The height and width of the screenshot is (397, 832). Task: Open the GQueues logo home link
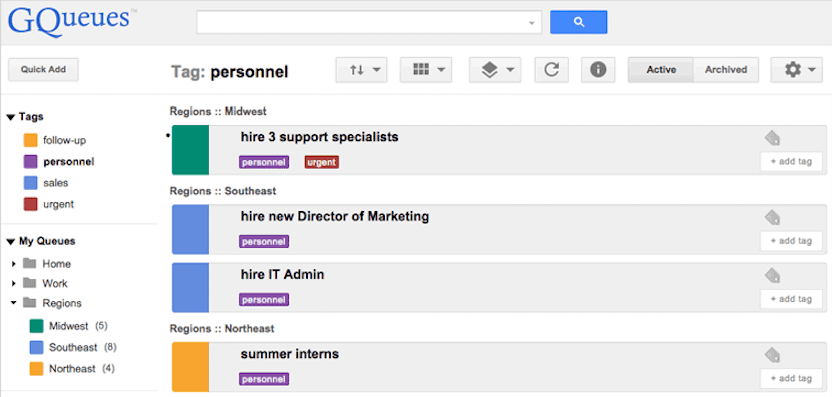point(69,23)
